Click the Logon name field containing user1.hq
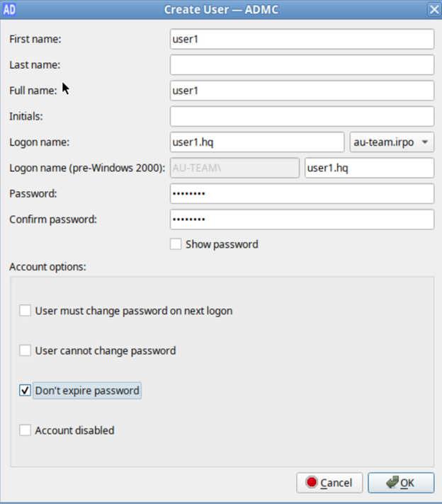The image size is (442, 504). 257,142
